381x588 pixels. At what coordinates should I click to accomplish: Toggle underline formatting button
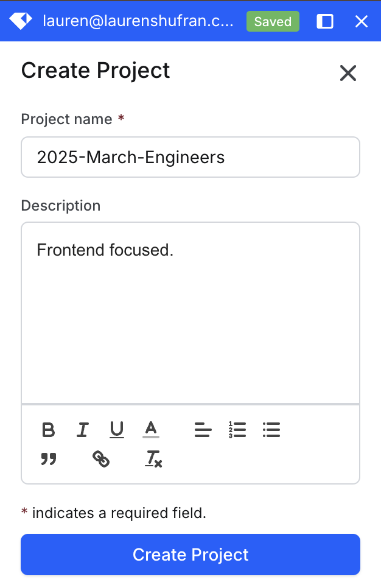(117, 430)
